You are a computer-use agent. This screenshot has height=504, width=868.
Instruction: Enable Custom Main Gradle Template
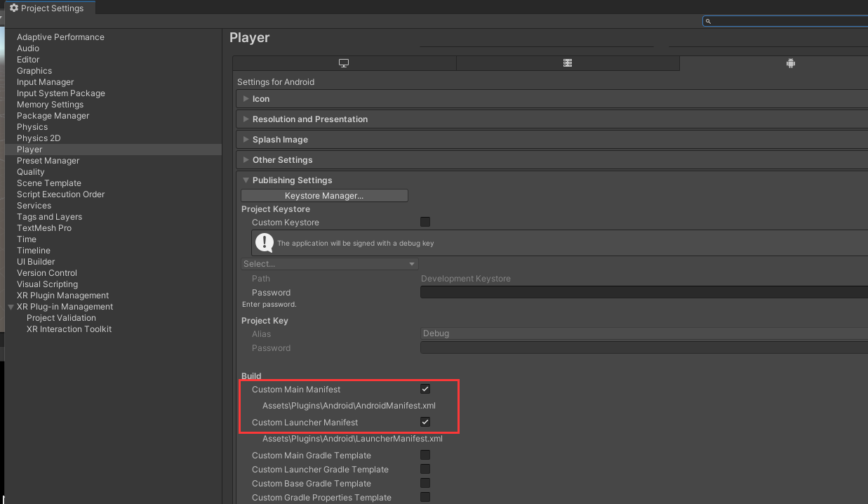[425, 455]
